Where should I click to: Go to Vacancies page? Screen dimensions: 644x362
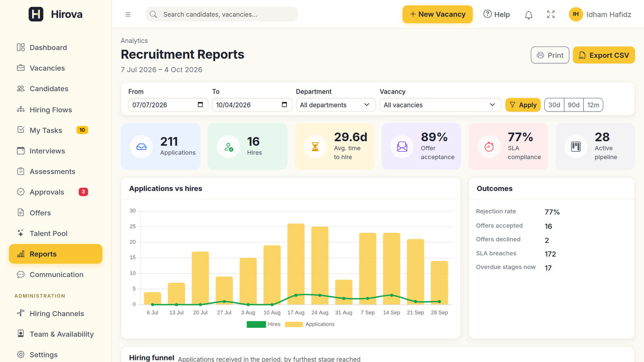click(56, 68)
